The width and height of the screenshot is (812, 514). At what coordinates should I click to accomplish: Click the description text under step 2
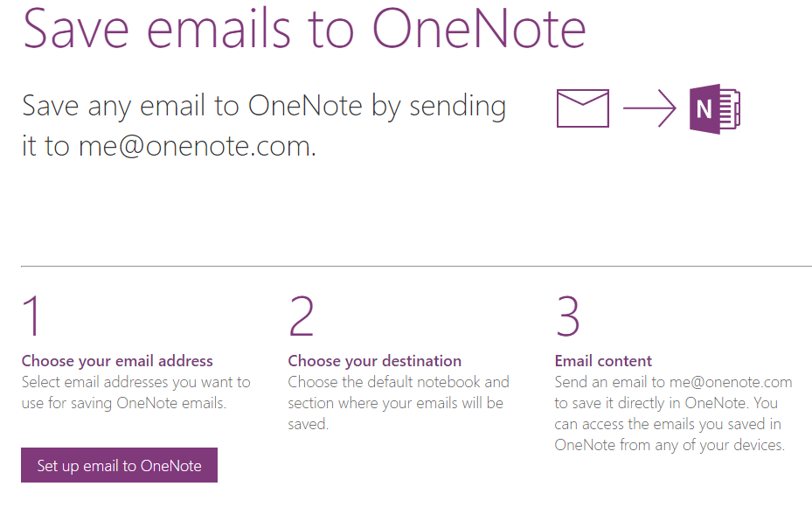click(x=398, y=403)
